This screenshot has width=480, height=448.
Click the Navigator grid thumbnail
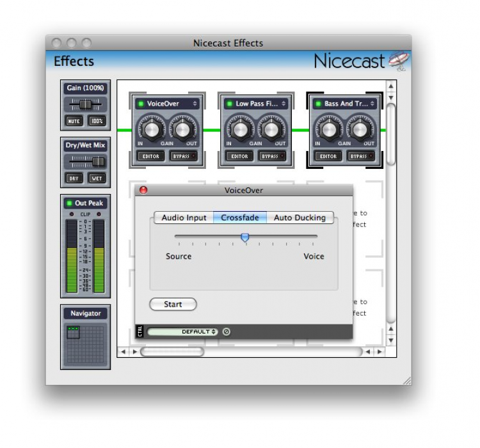pos(85,344)
